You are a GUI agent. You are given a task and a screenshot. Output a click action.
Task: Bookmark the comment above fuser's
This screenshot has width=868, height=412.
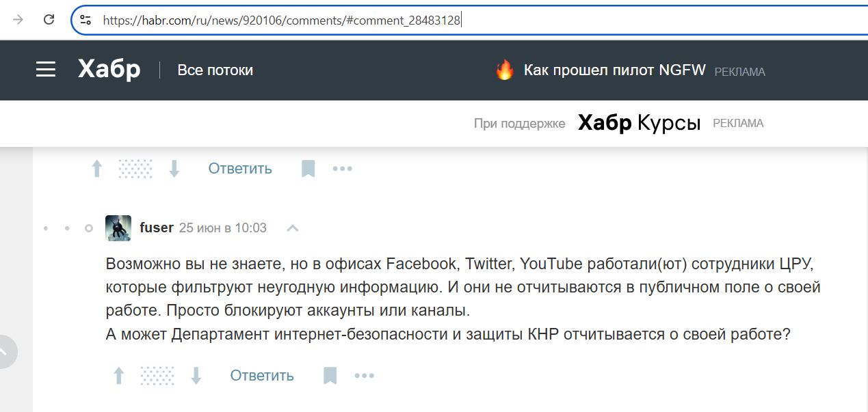pos(308,169)
